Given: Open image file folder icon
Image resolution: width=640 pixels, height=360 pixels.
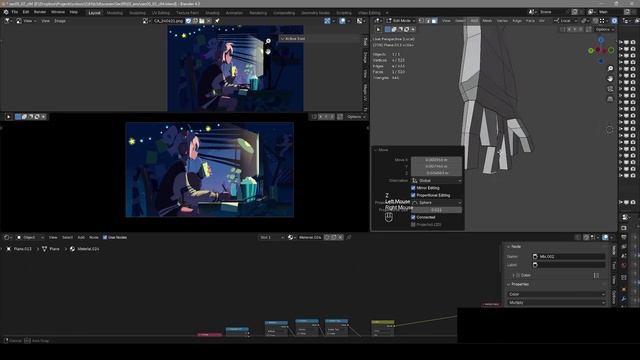Looking at the screenshot, I should 202,21.
